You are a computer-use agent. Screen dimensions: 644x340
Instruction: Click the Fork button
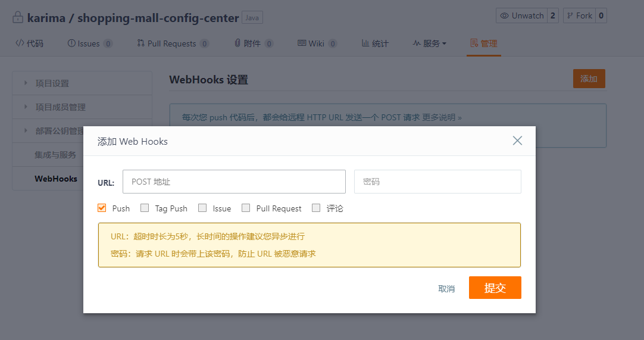[580, 15]
